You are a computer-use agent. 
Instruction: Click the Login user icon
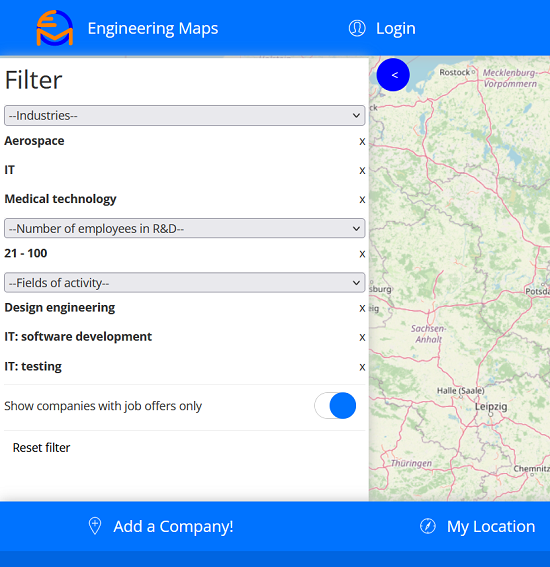357,28
